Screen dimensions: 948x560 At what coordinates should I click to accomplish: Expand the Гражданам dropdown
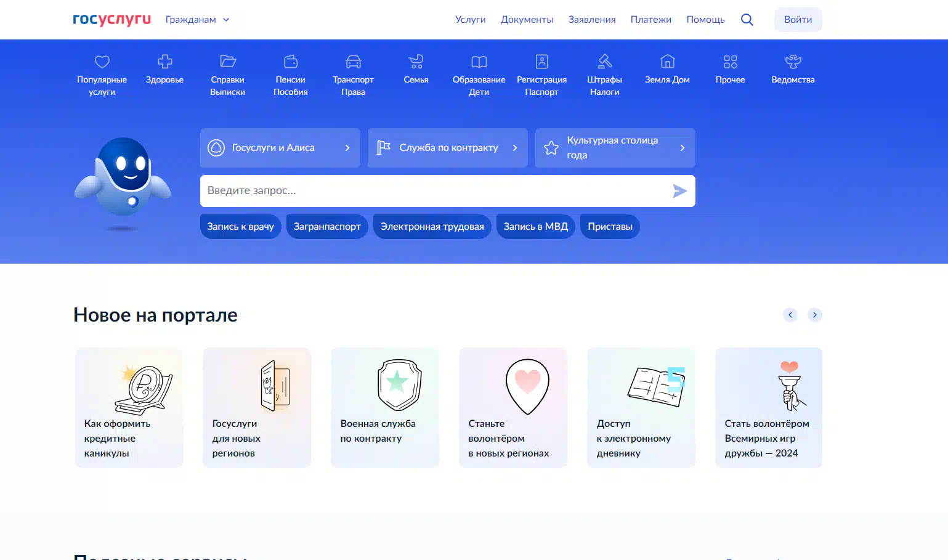[197, 20]
